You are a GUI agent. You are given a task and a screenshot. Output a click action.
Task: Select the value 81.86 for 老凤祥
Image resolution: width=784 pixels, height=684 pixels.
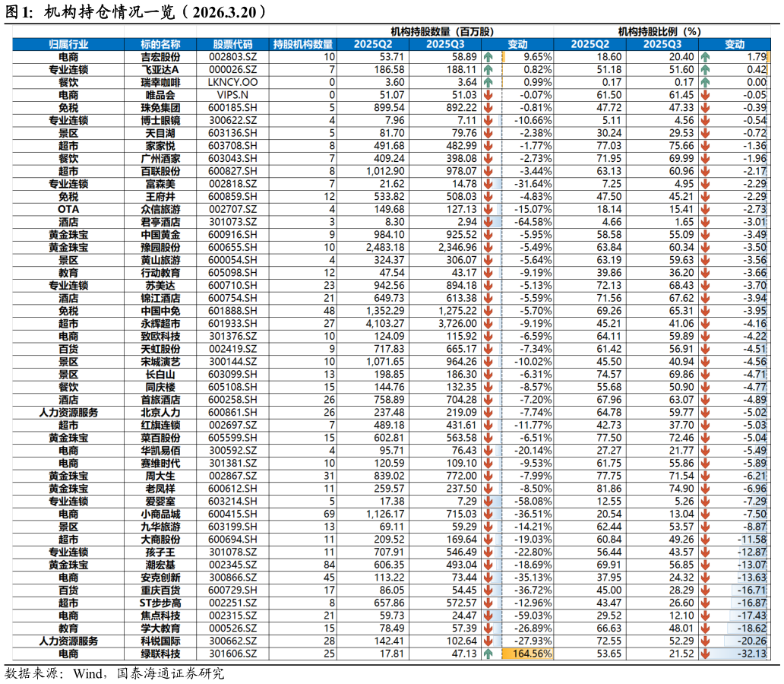point(609,489)
